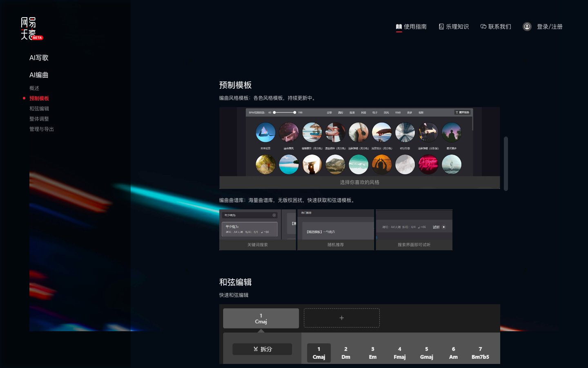Screen dimensions: 588x368
Task: Collapse the AI编曲 sidebar section
Action: pyautogui.click(x=39, y=75)
